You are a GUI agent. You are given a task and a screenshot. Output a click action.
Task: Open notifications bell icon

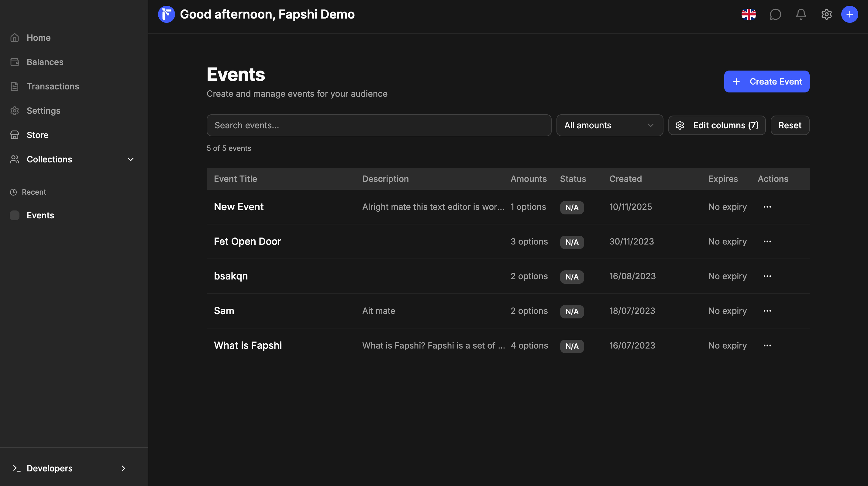[x=801, y=14]
